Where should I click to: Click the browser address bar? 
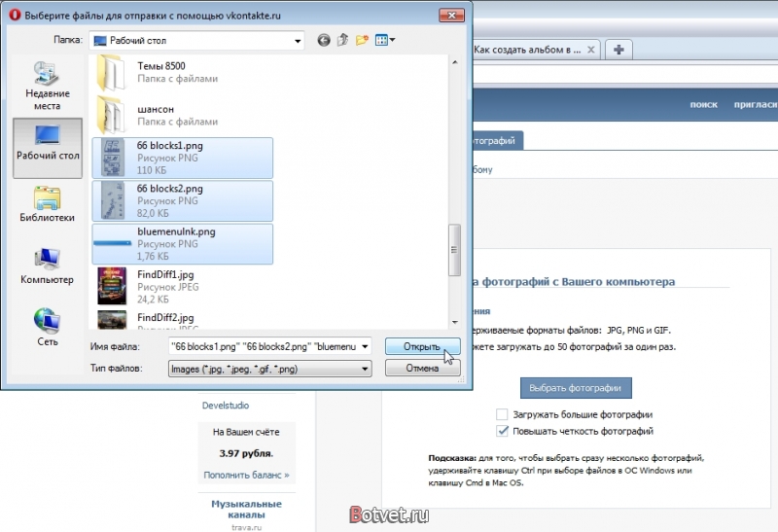coord(625,75)
